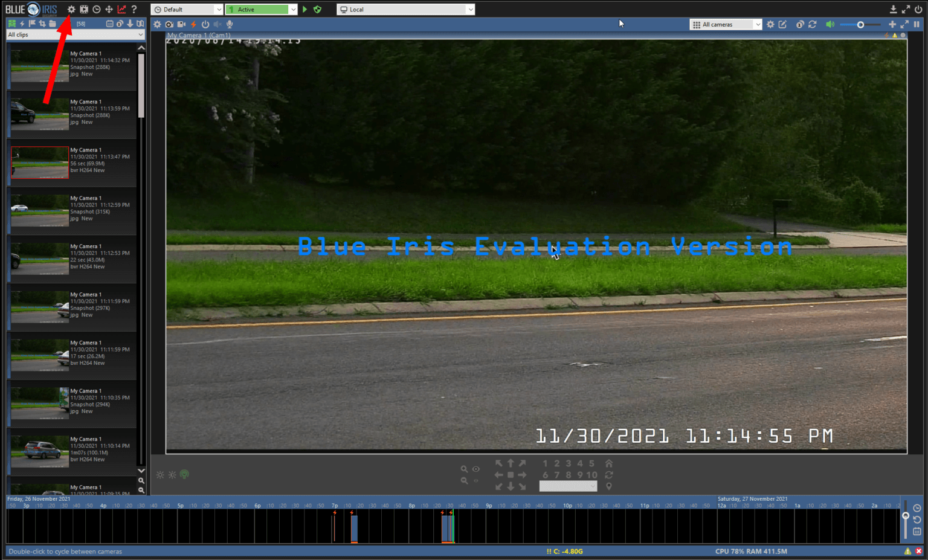Click the '!! C: -4.80G' disk status text

[x=564, y=551]
